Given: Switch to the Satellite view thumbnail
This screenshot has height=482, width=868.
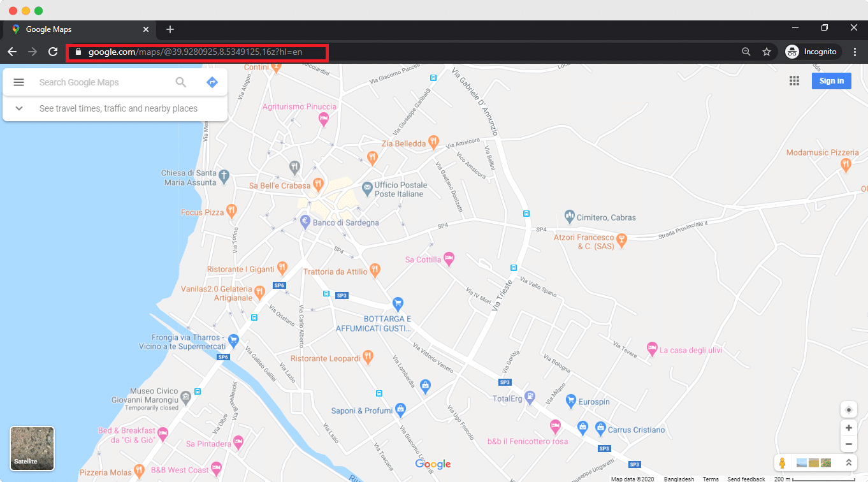Looking at the screenshot, I should point(33,448).
